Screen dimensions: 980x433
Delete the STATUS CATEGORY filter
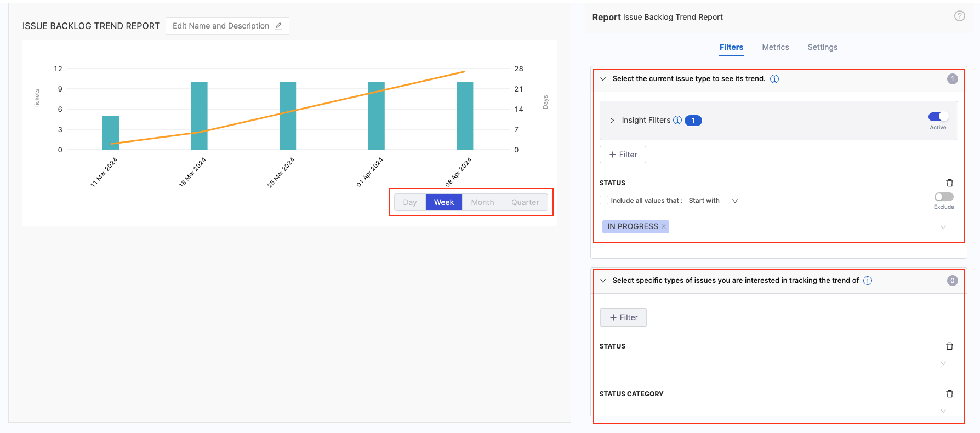(949, 394)
